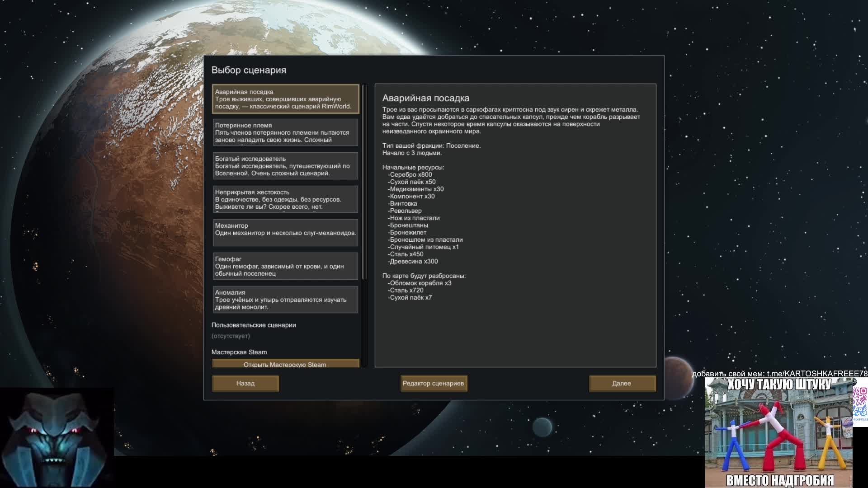Click the Начало с 3 людьми line
The image size is (868, 488).
(412, 153)
